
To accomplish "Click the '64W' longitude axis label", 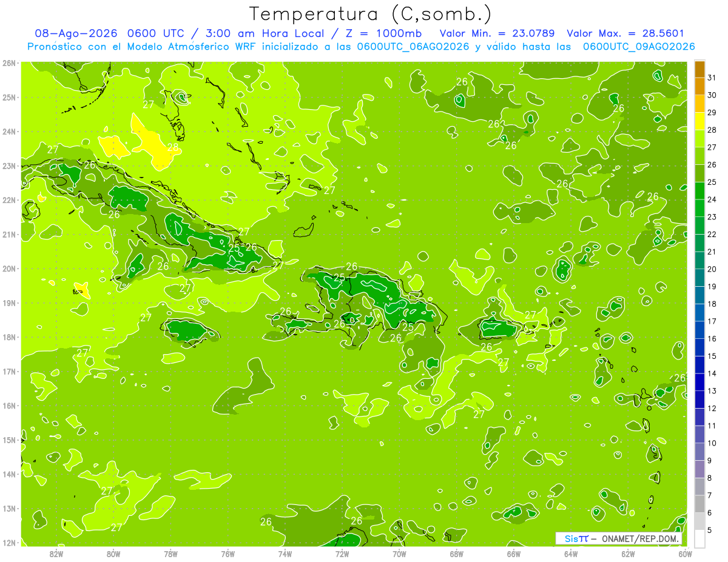I will 571,554.
